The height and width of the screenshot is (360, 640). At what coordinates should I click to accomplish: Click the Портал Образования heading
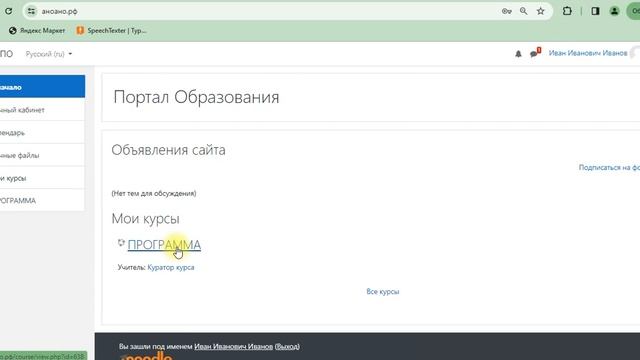[196, 97]
